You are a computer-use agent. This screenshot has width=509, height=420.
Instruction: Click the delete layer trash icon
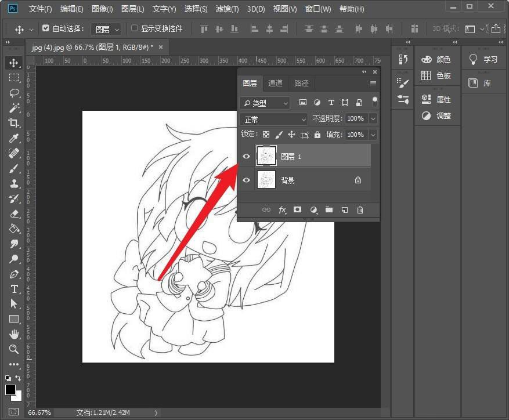pyautogui.click(x=360, y=210)
